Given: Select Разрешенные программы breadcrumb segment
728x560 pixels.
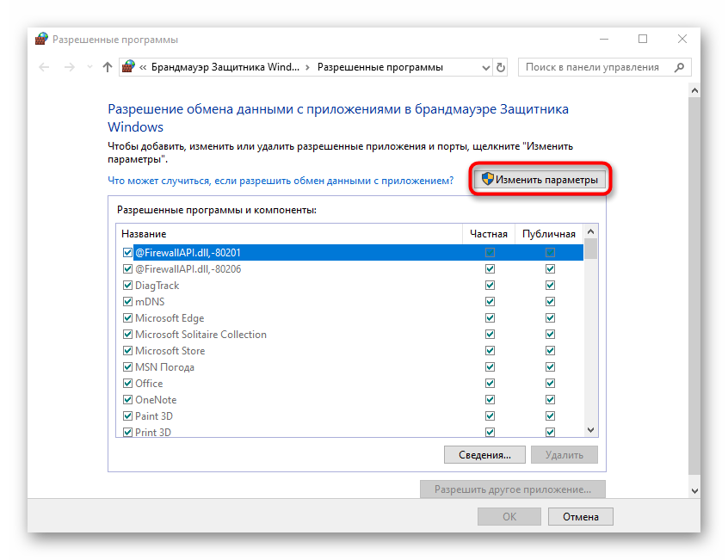Looking at the screenshot, I should pyautogui.click(x=380, y=67).
